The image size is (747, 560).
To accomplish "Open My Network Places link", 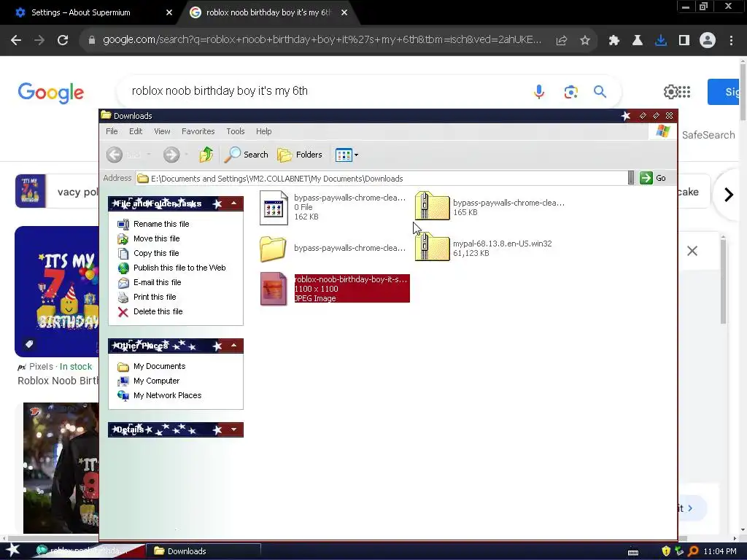I will point(167,395).
